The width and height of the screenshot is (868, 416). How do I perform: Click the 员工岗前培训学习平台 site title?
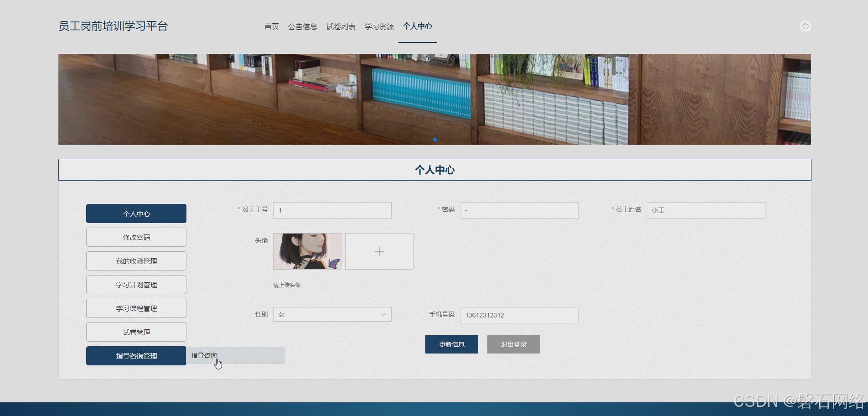click(x=113, y=26)
